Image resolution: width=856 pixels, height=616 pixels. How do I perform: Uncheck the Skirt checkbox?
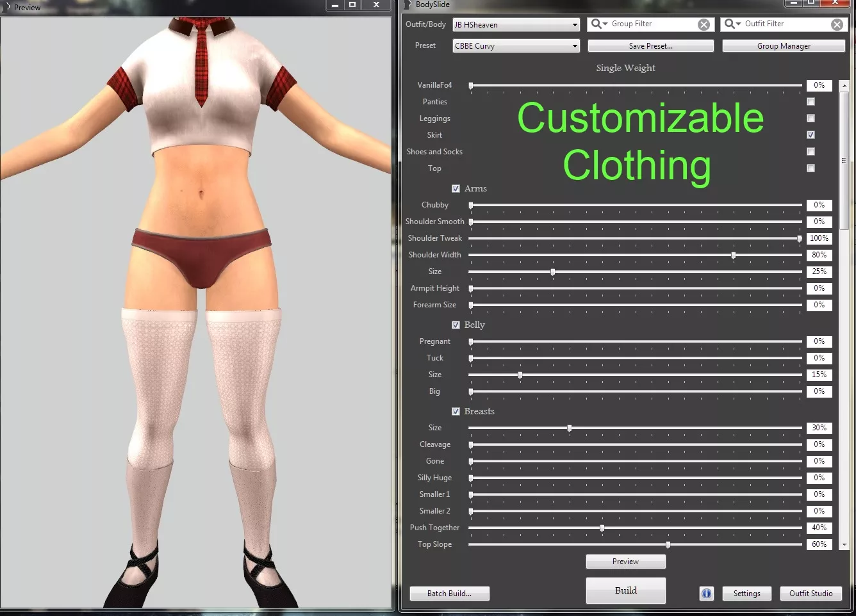tap(811, 135)
